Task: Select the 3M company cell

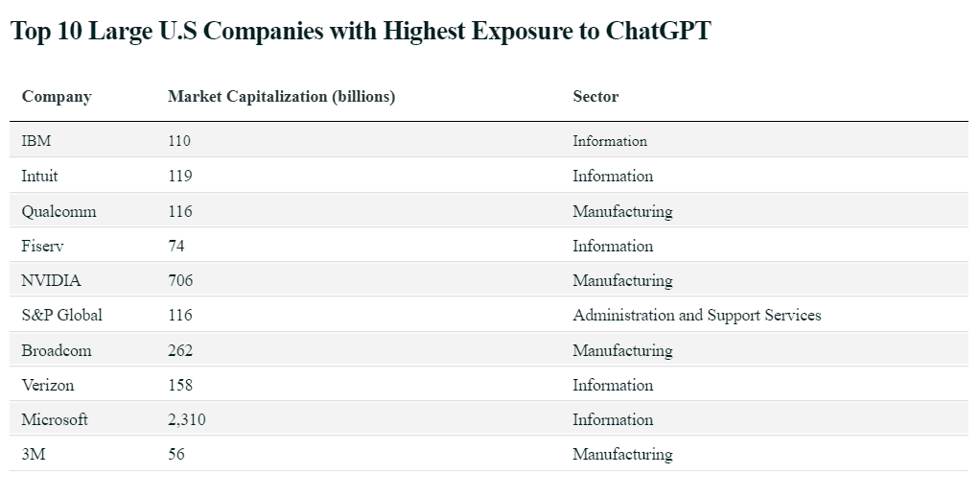Action: click(x=34, y=455)
